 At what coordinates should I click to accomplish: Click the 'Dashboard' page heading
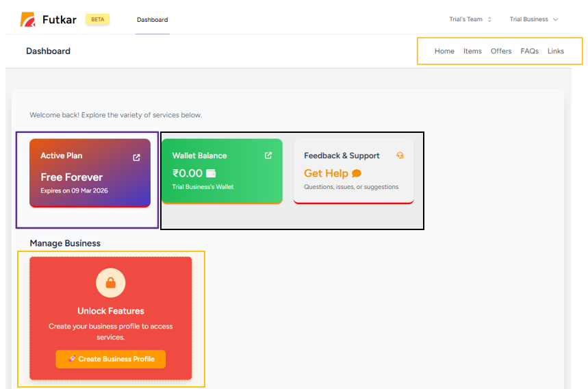(48, 51)
